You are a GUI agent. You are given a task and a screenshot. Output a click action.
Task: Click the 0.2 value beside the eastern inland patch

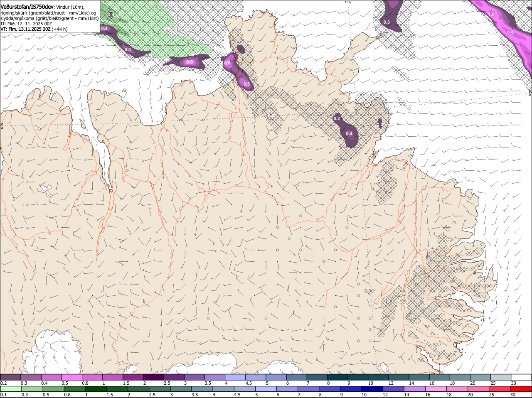point(337,119)
